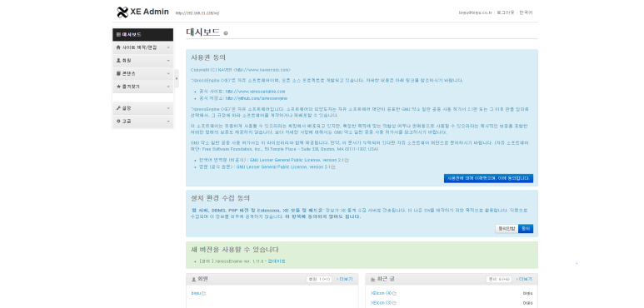Screen dimensions: 644x308
Task: Click 동의안함 to decline environment collection
Action: click(507, 228)
